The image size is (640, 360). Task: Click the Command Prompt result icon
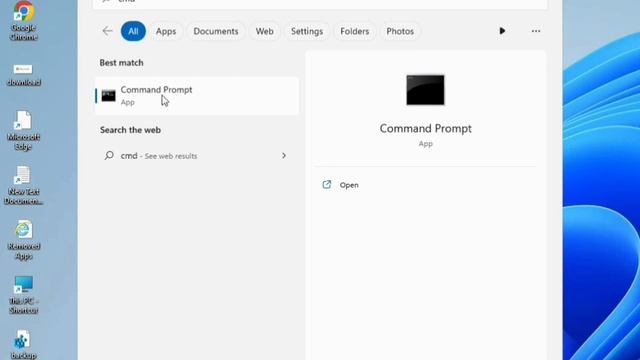tap(109, 96)
